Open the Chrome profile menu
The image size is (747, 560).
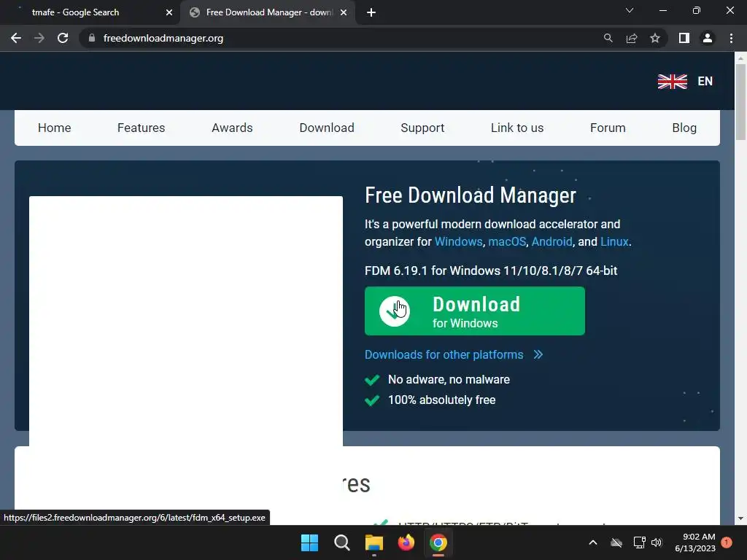click(708, 38)
